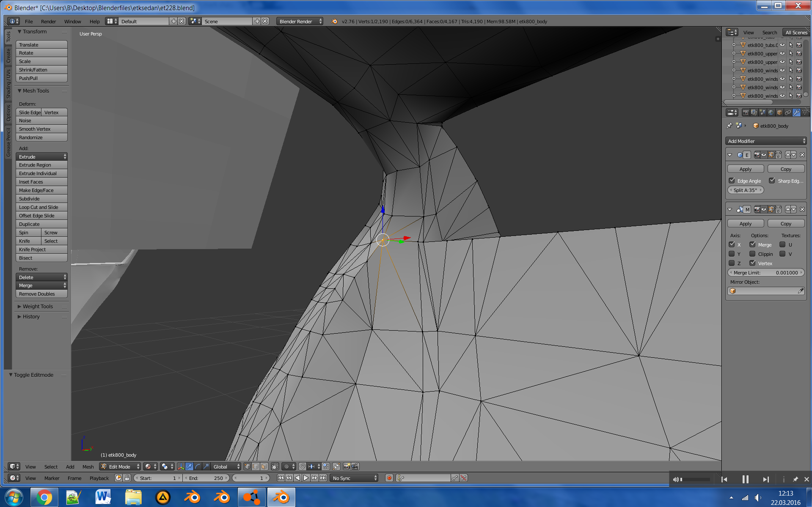812x507 pixels.
Task: Open the Add Modifier dropdown
Action: pos(766,141)
